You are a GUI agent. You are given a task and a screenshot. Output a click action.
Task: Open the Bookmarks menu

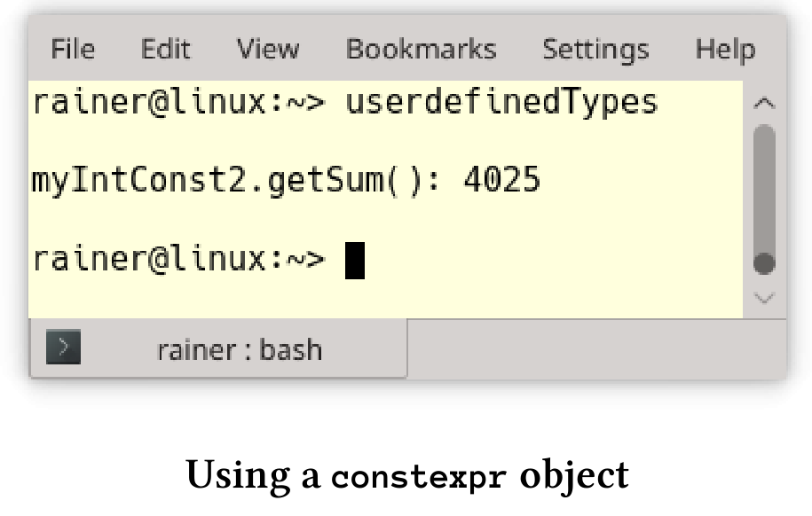pyautogui.click(x=421, y=50)
